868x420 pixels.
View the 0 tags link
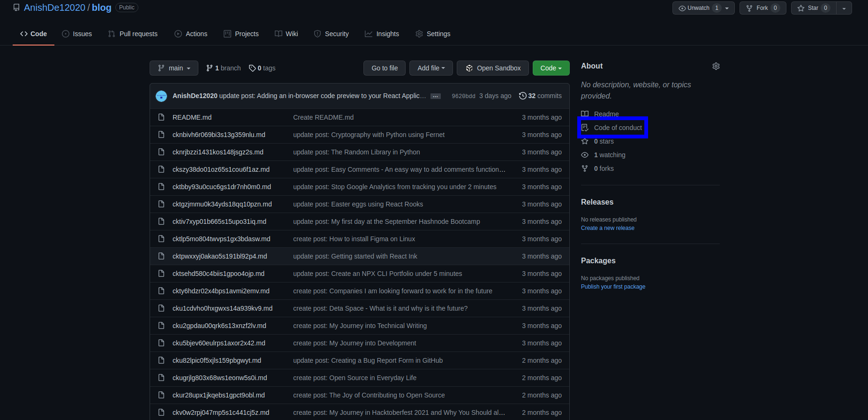click(x=262, y=68)
